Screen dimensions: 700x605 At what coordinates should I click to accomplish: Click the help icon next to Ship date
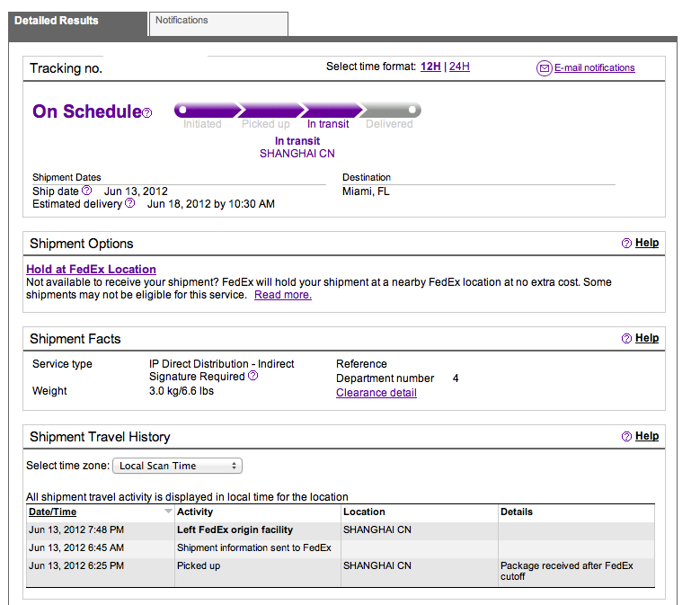pyautogui.click(x=87, y=191)
